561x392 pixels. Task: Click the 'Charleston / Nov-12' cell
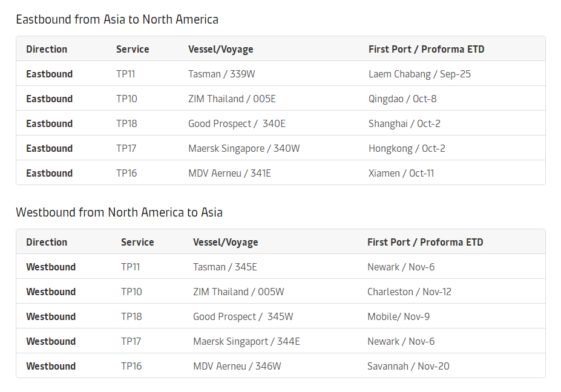pos(409,292)
